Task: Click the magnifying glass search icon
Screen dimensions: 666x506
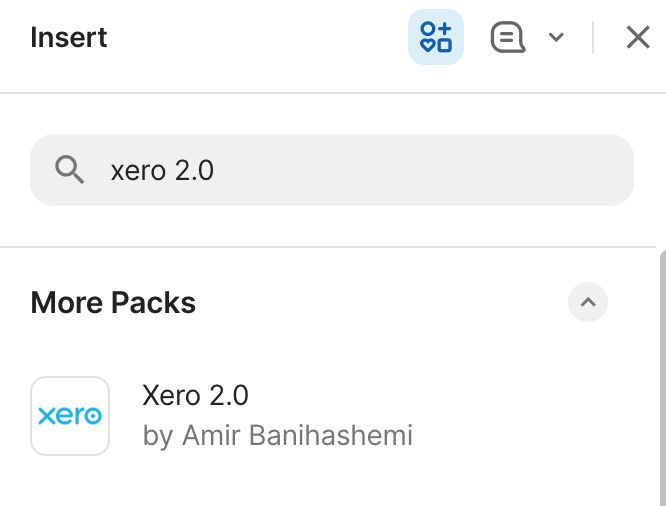Action: pyautogui.click(x=69, y=170)
